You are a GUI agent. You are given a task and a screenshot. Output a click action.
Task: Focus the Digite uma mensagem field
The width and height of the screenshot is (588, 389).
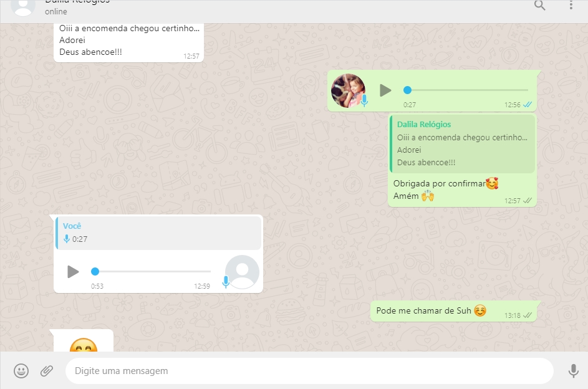(309, 371)
